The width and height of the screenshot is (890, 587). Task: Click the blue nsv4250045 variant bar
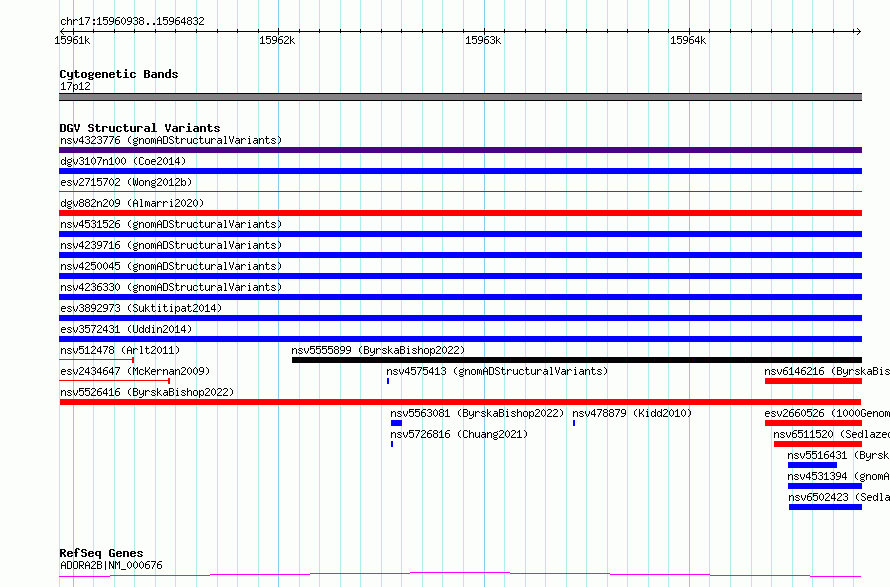[x=460, y=276]
